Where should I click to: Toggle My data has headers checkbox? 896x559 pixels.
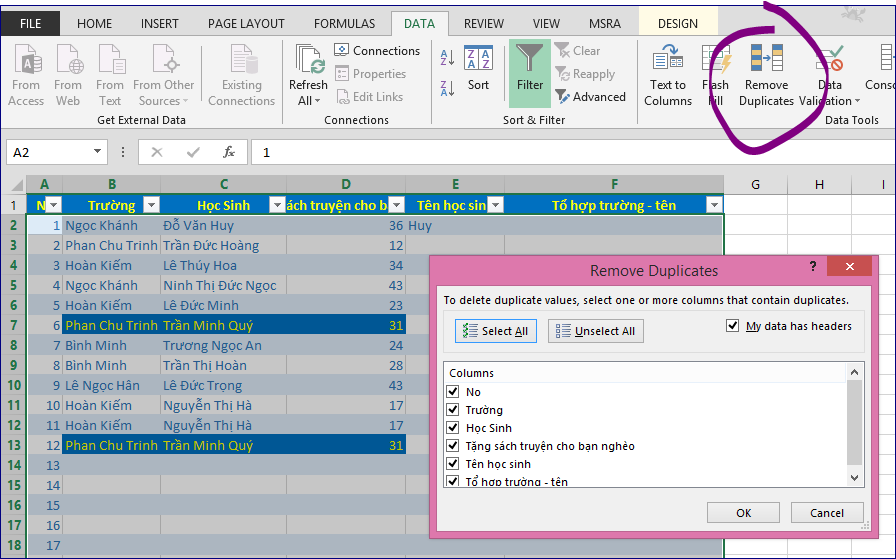coord(732,326)
